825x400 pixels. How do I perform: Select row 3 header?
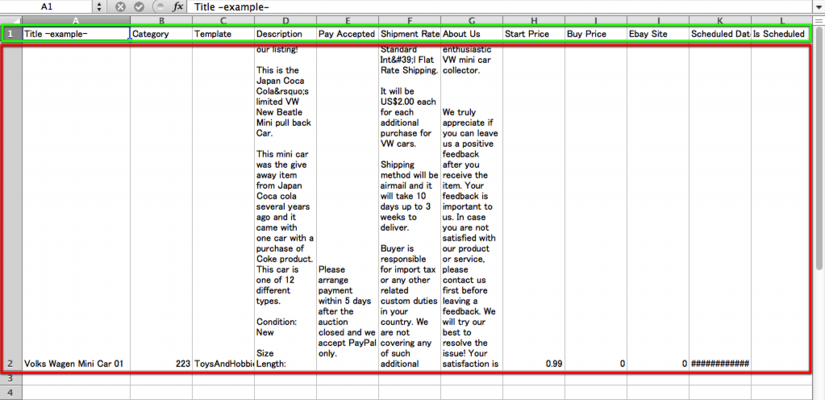(x=10, y=379)
